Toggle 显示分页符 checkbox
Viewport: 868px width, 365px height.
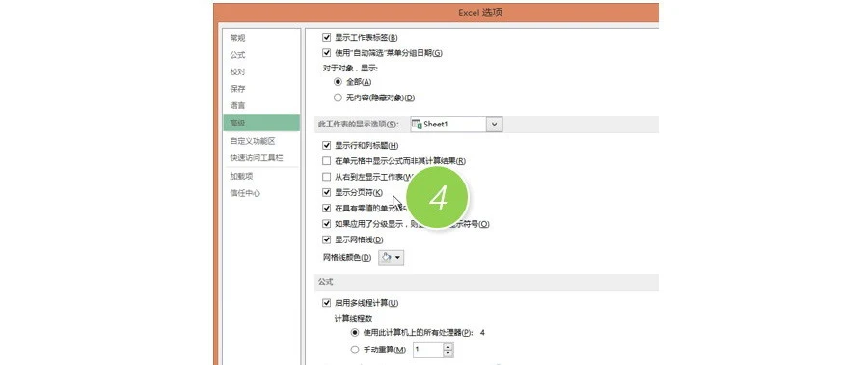pos(327,193)
